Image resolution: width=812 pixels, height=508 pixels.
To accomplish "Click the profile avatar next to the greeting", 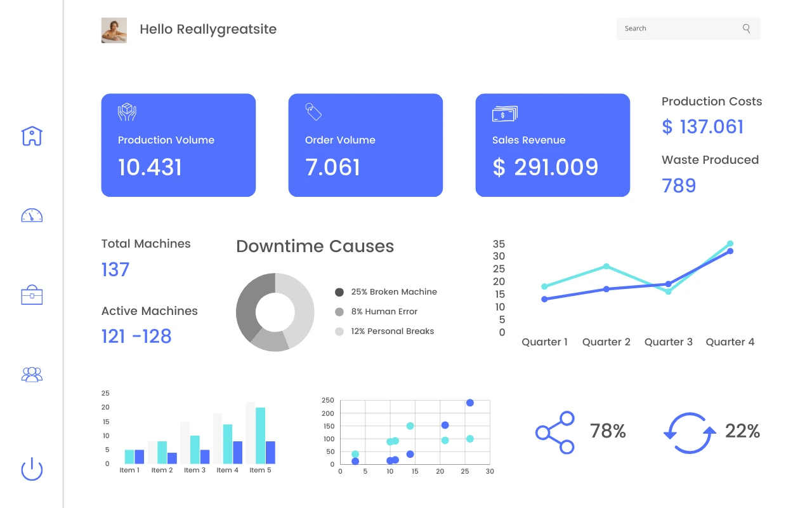I will (114, 30).
